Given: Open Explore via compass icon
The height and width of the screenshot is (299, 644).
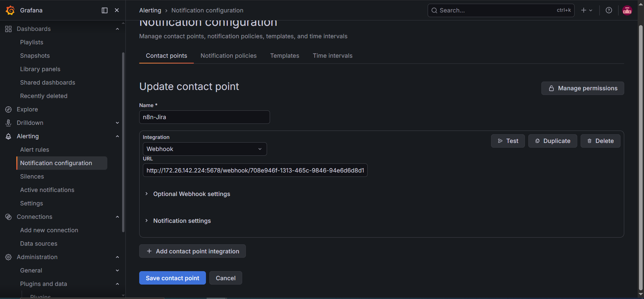Looking at the screenshot, I should pos(8,109).
